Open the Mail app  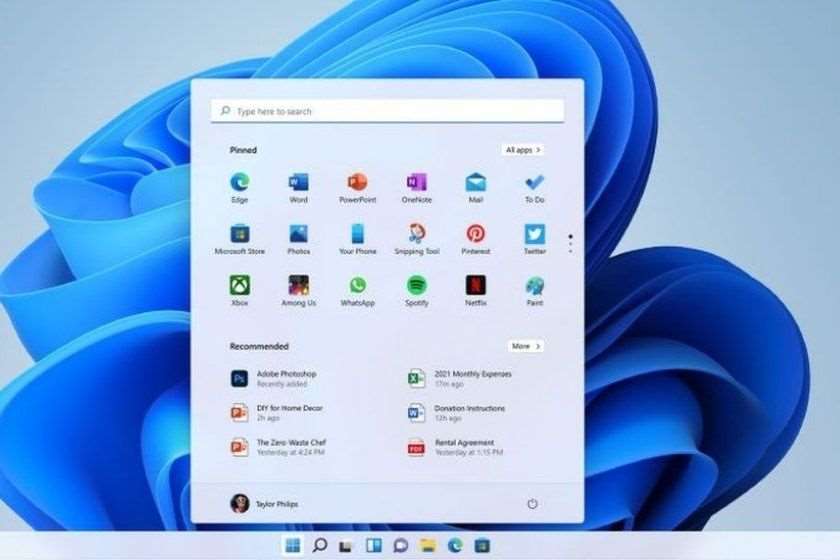(x=476, y=188)
